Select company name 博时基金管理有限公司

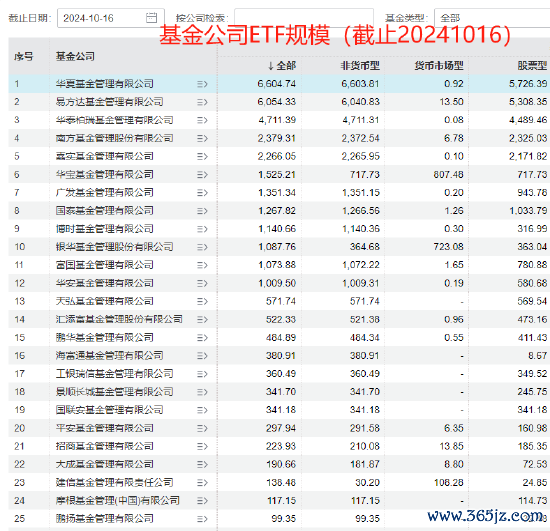105,229
